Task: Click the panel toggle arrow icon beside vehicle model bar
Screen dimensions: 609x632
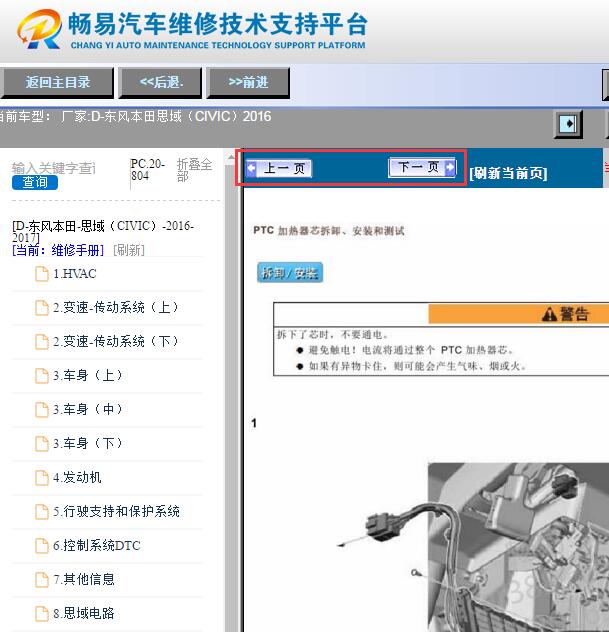Action: tap(568, 123)
